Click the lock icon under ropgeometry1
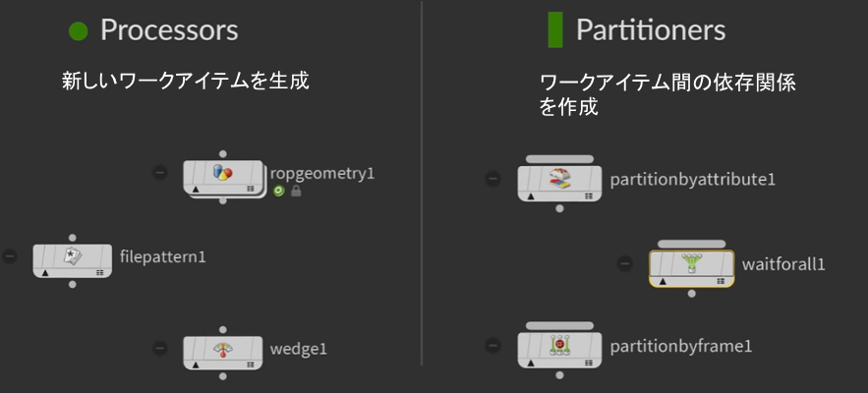The height and width of the screenshot is (393, 868). [296, 192]
